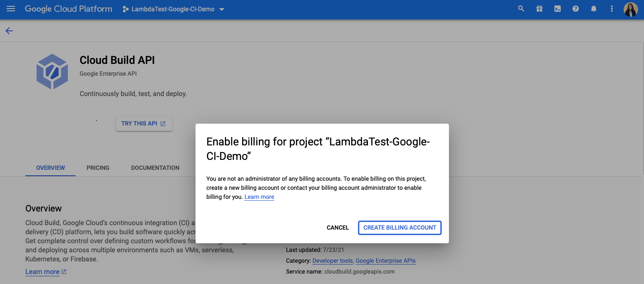Open the Google Cloud search icon
Viewport: 644px width, 284px height.
point(521,9)
